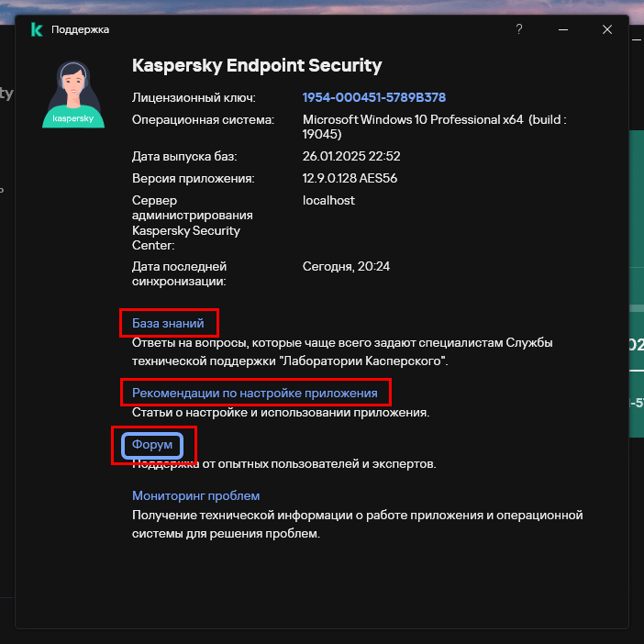Click the Ответы на вопросы description text
644x644 pixels.
point(342,352)
